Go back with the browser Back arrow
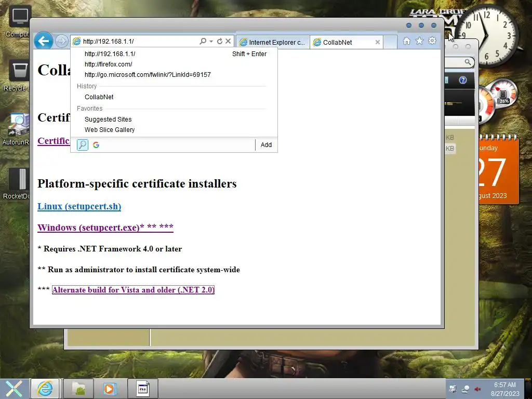 point(44,41)
